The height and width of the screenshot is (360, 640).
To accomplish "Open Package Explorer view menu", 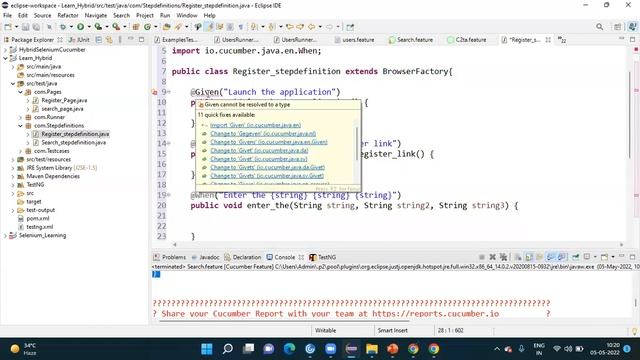I will point(120,40).
